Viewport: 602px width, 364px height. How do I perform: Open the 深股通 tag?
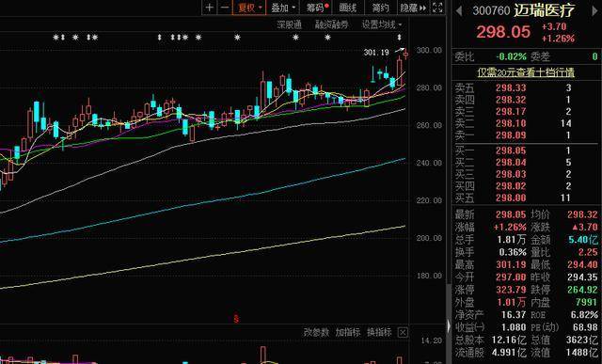pyautogui.click(x=290, y=25)
